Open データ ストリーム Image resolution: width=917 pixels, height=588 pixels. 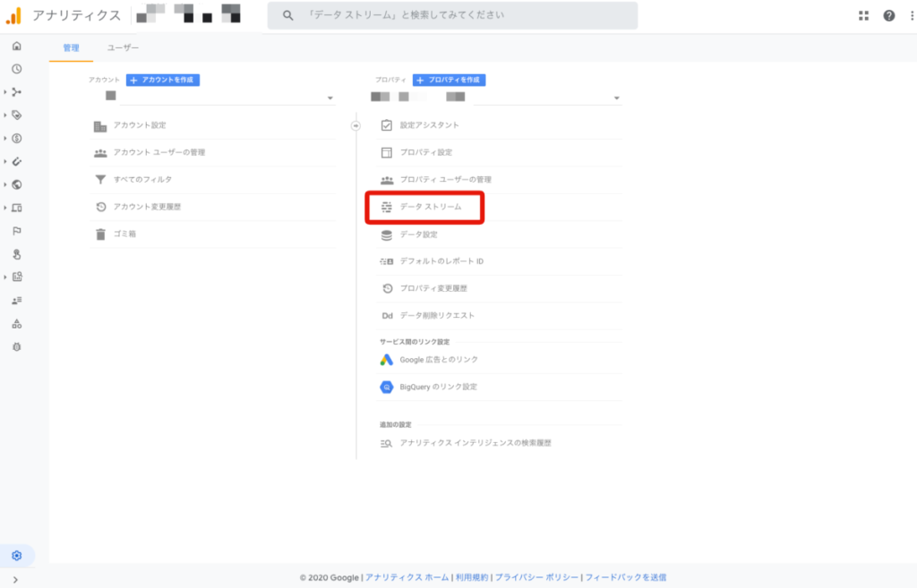499,207
